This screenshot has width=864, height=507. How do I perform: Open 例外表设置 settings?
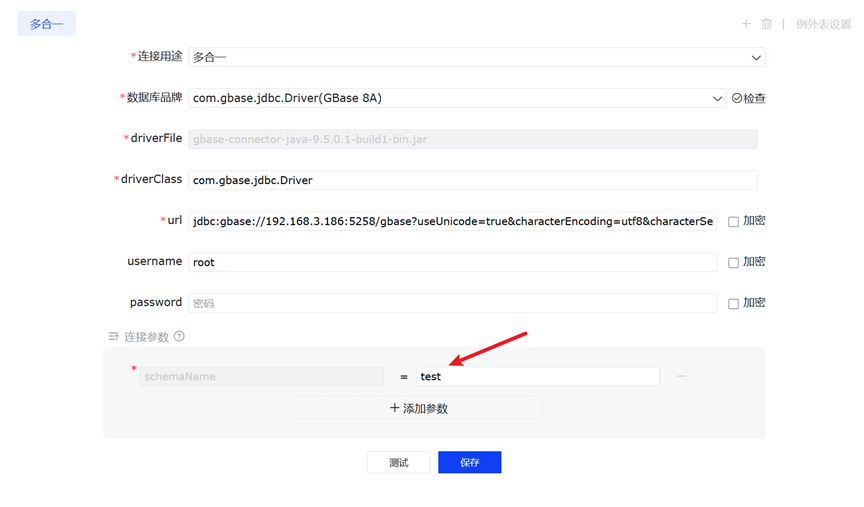(x=823, y=24)
